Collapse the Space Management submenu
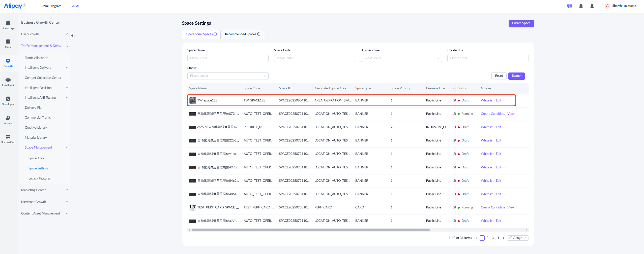644x254 pixels. click(46, 148)
